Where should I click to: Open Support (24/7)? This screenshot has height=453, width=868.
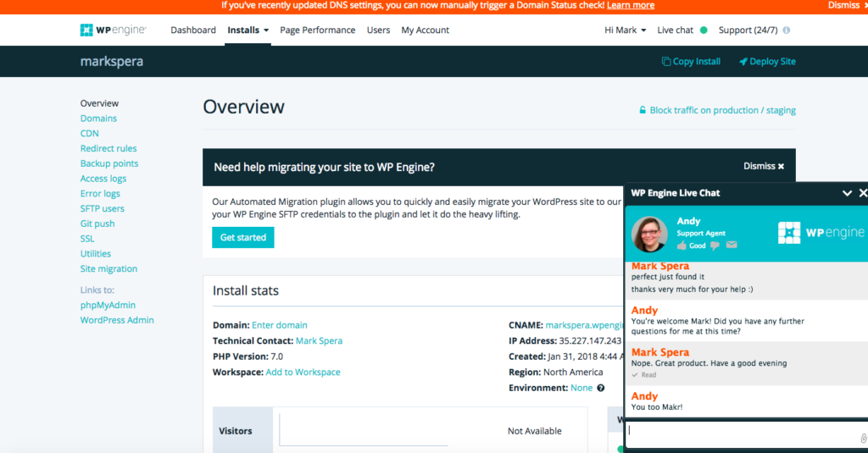[x=748, y=30]
